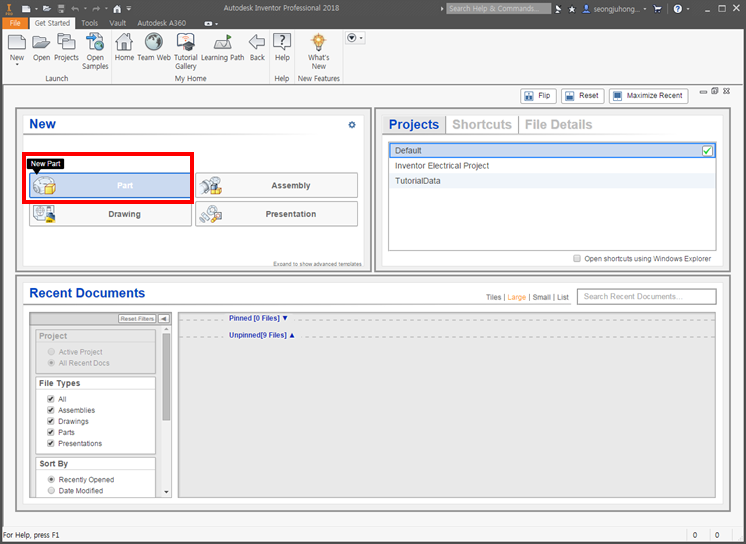Uncheck the Drawings file type checkbox

click(50, 421)
